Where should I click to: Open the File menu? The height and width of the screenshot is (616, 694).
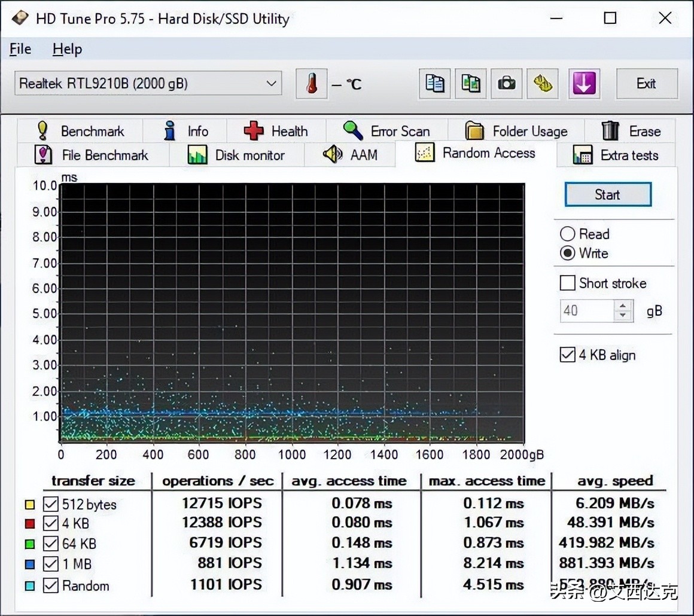(20, 48)
